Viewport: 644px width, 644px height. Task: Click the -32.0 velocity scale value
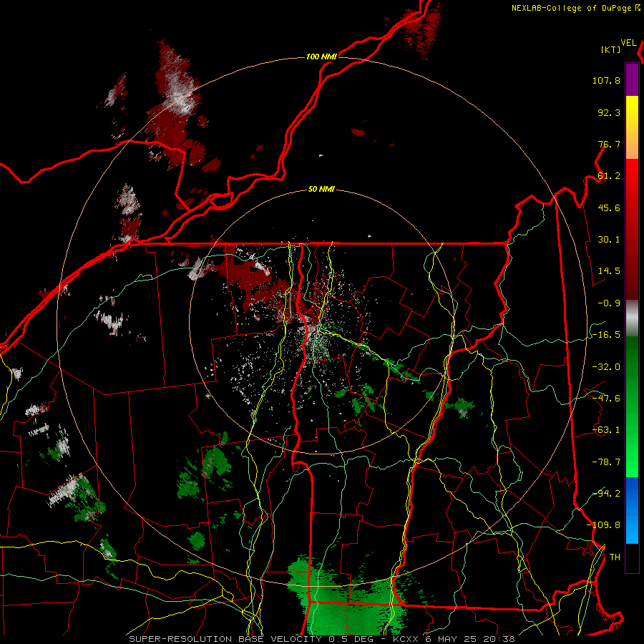[x=606, y=367]
